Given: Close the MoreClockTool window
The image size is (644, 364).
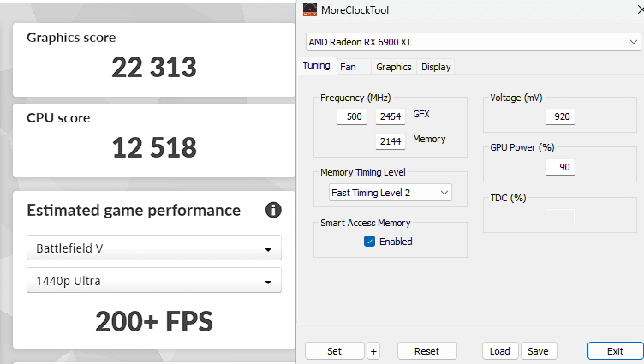Looking at the screenshot, I should 641,9.
